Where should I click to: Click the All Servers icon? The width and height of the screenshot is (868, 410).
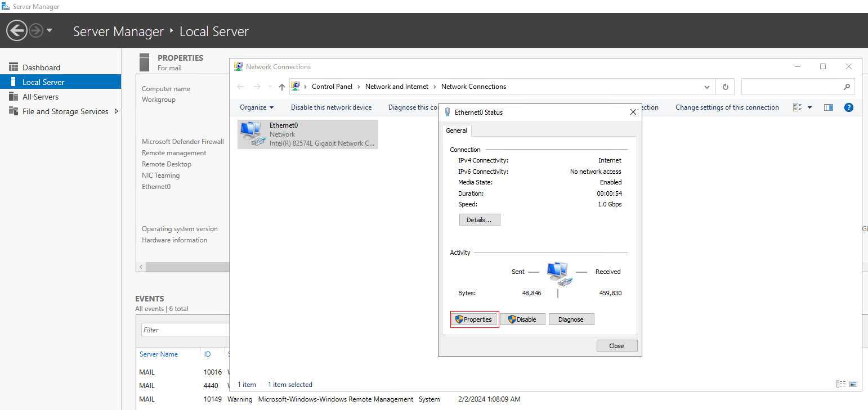(14, 97)
